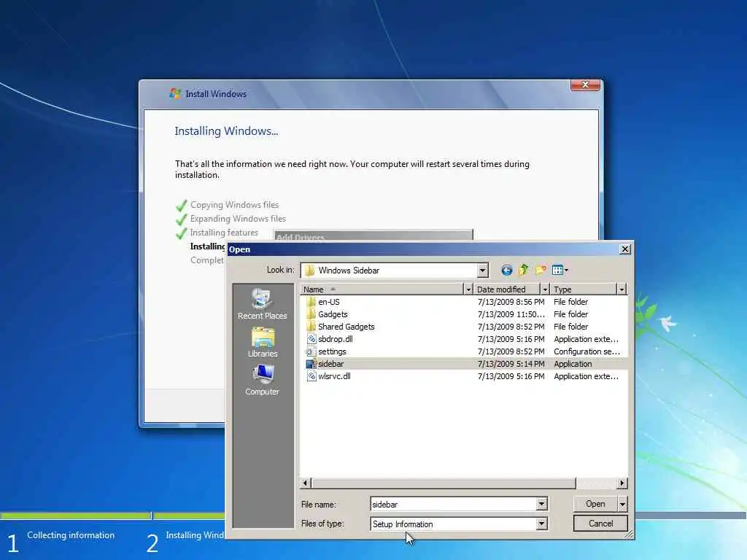Click Installing features in Install Windows

coord(224,233)
